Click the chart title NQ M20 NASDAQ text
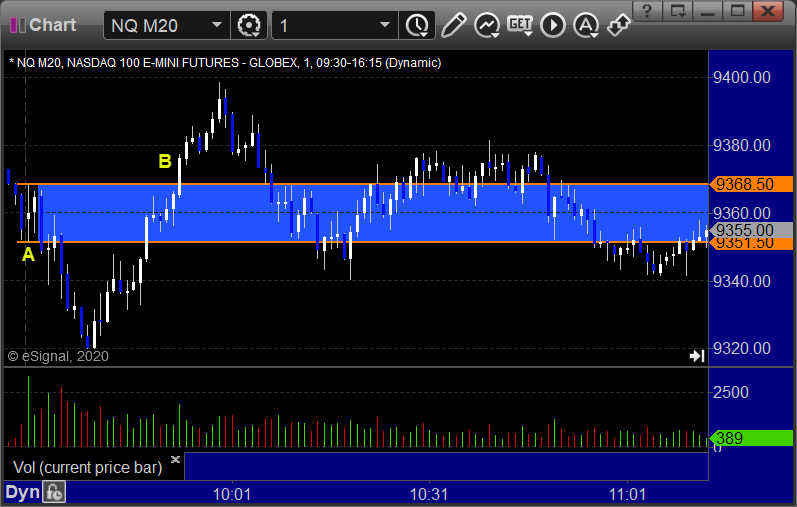Screen dimensions: 797x507 225,63
